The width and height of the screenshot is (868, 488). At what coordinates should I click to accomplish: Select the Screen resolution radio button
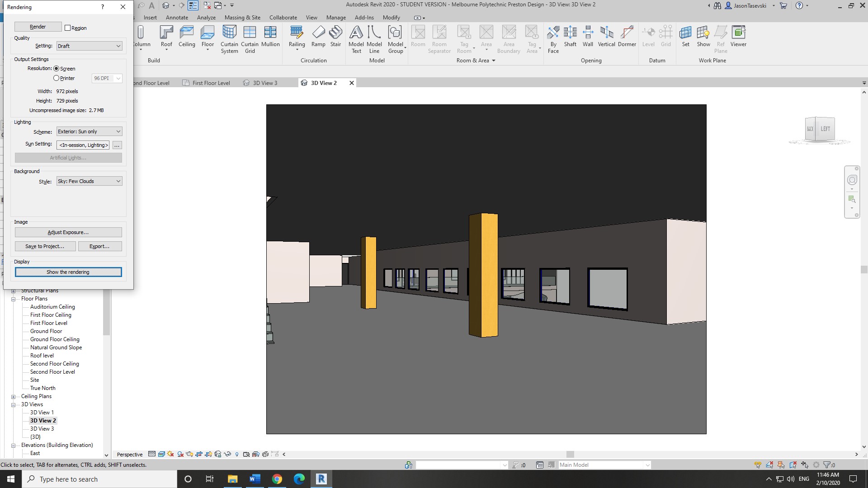(x=57, y=68)
